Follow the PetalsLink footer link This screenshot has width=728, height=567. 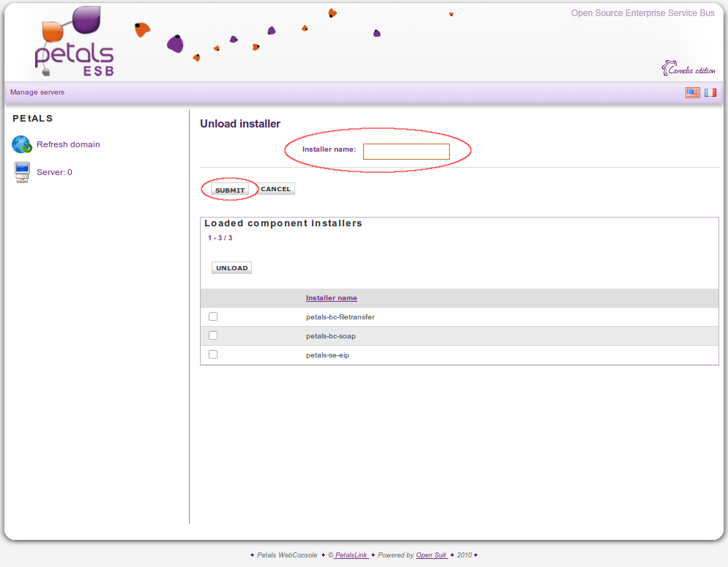point(351,555)
